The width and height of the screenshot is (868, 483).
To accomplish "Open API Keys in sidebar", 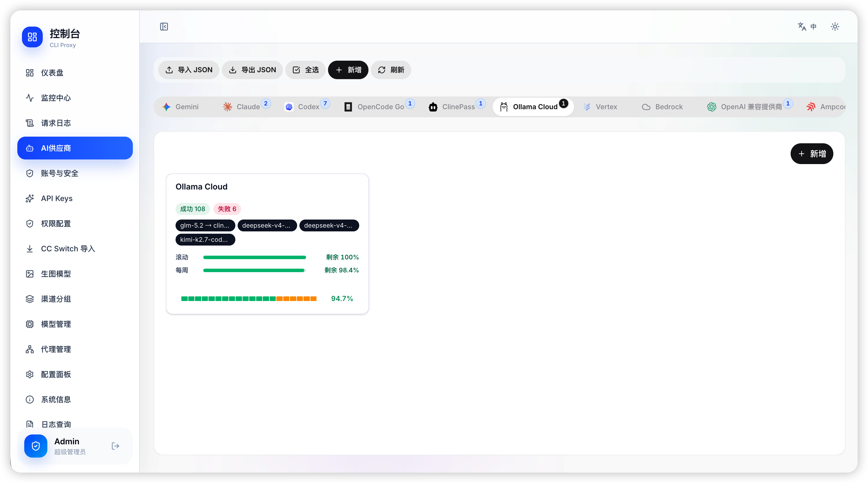I will coord(75,198).
